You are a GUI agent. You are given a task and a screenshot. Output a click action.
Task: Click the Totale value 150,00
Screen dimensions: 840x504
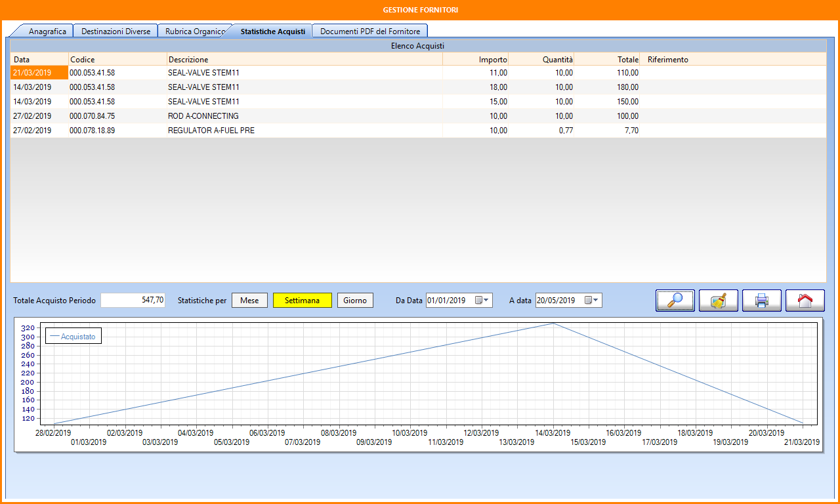pos(627,102)
